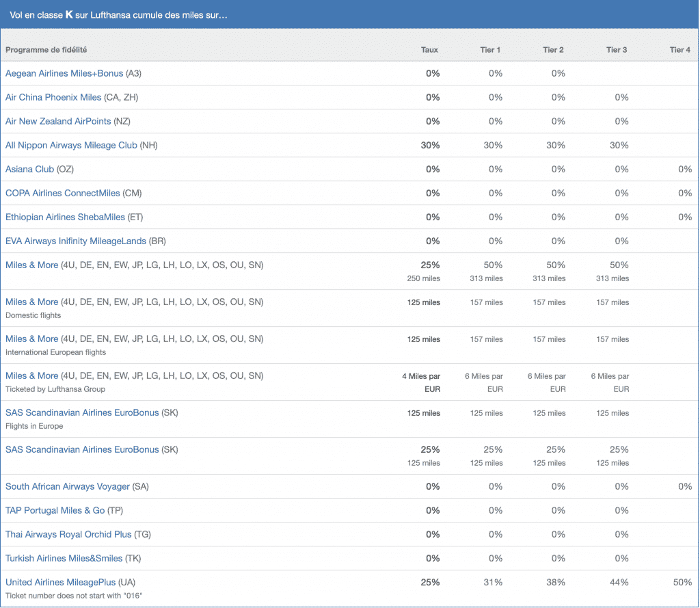Select the Tier 4 0% value for South African Airways
This screenshot has height=608, width=700.
click(x=685, y=486)
